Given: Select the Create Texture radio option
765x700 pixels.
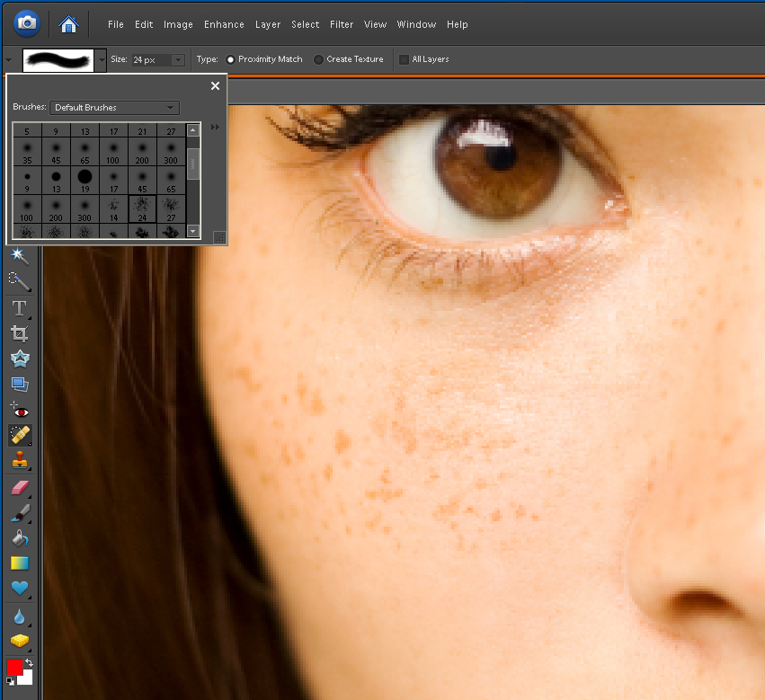Looking at the screenshot, I should (x=318, y=59).
